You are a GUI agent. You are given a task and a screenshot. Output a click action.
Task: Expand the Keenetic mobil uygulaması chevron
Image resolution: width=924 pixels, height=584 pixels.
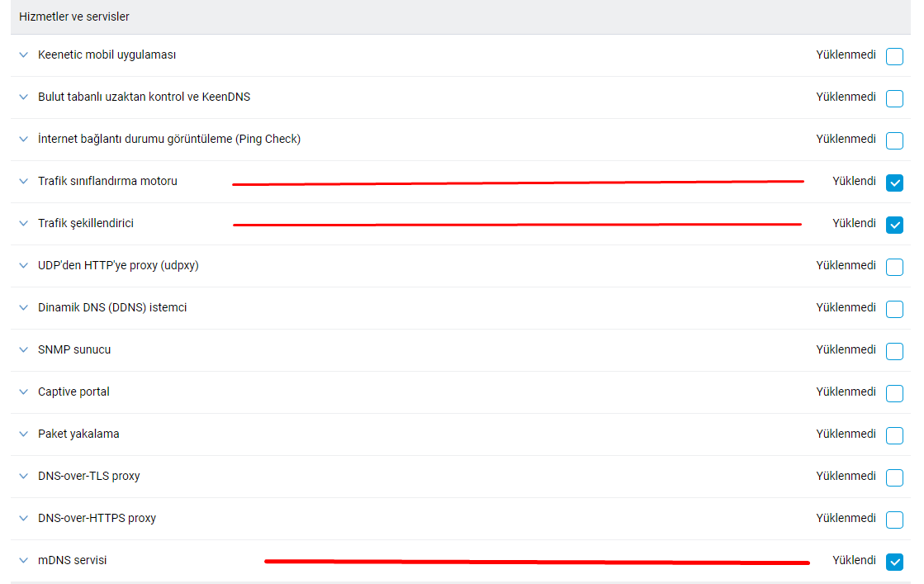click(x=24, y=55)
